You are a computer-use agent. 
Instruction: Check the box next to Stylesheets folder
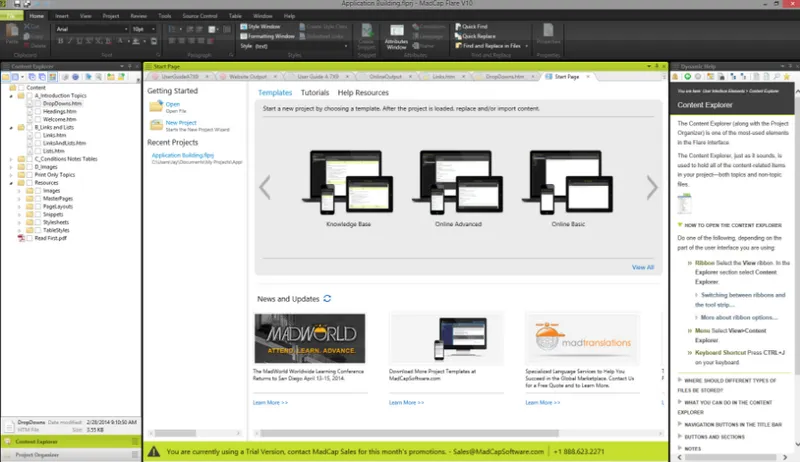38,222
